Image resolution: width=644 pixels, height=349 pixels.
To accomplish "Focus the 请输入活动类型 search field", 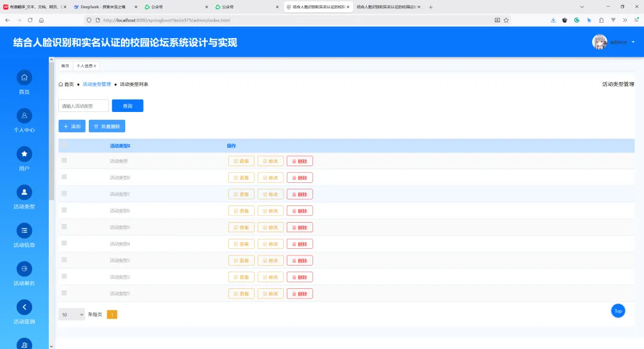I will (x=84, y=106).
